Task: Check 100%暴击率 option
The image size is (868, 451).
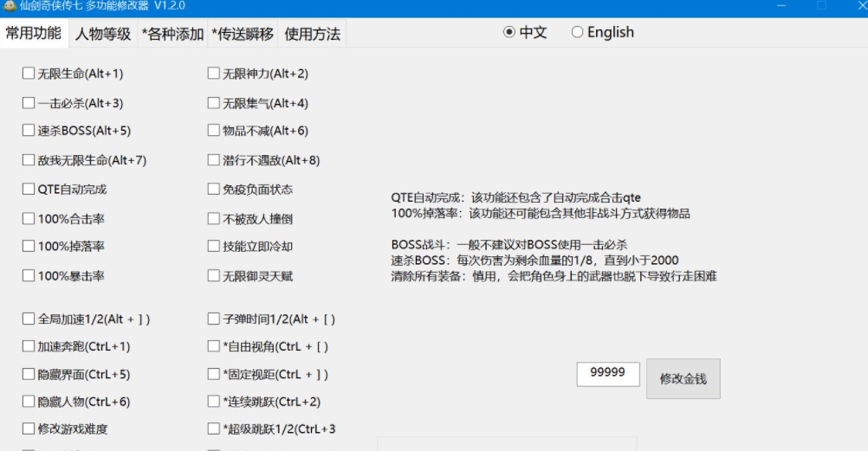Action: 29,275
